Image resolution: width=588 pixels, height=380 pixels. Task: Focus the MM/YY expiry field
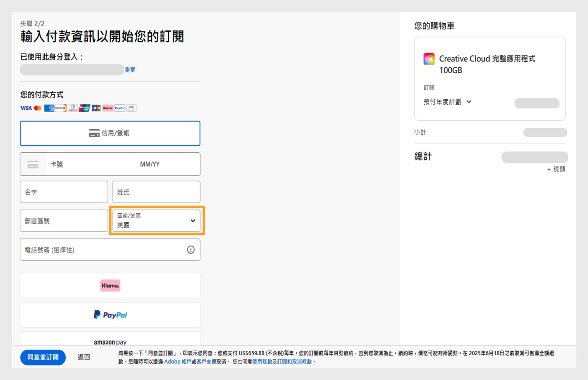(150, 164)
